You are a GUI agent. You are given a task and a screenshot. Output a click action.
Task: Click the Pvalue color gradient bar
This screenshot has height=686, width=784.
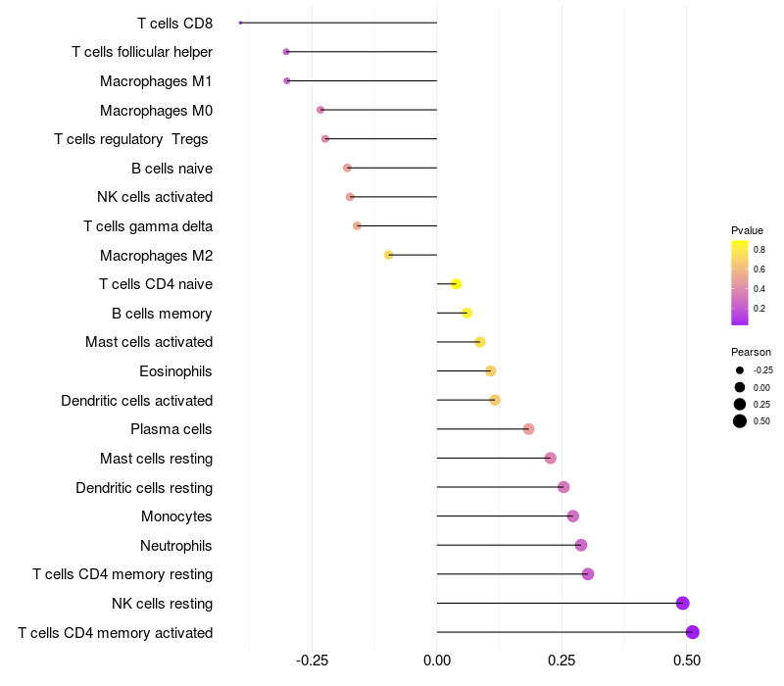(x=740, y=282)
